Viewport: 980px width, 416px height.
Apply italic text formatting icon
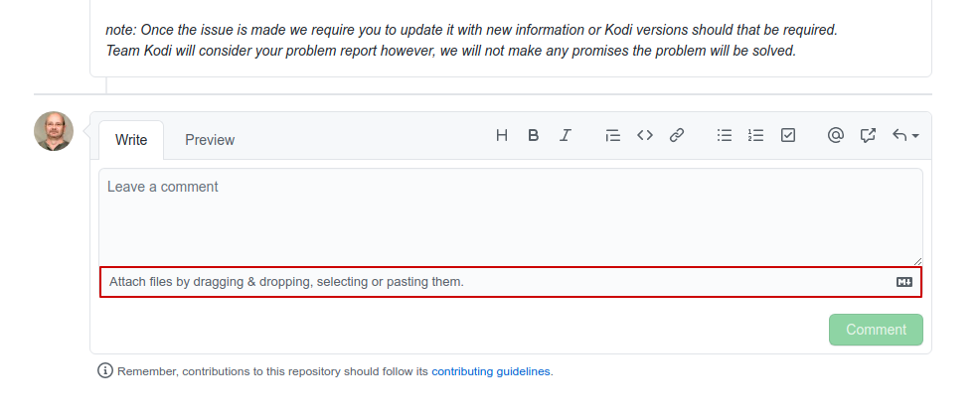pyautogui.click(x=565, y=135)
